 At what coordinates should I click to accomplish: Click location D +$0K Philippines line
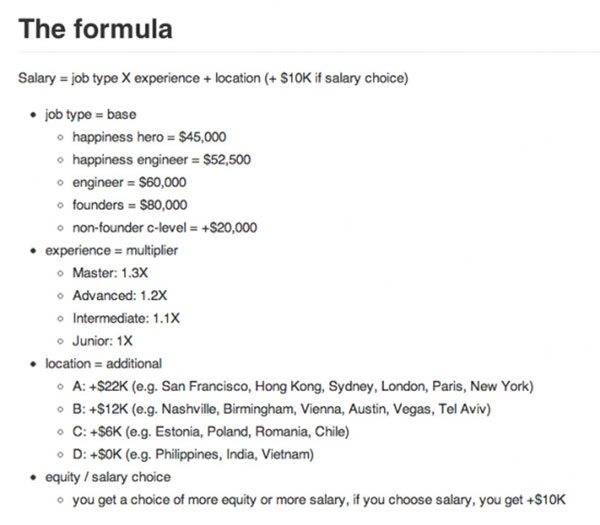[193, 454]
